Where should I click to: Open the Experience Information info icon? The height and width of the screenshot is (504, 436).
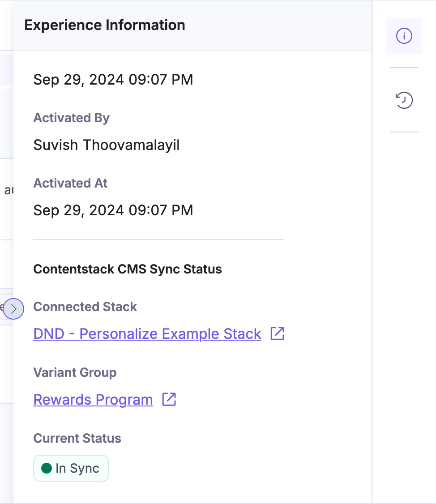(404, 36)
